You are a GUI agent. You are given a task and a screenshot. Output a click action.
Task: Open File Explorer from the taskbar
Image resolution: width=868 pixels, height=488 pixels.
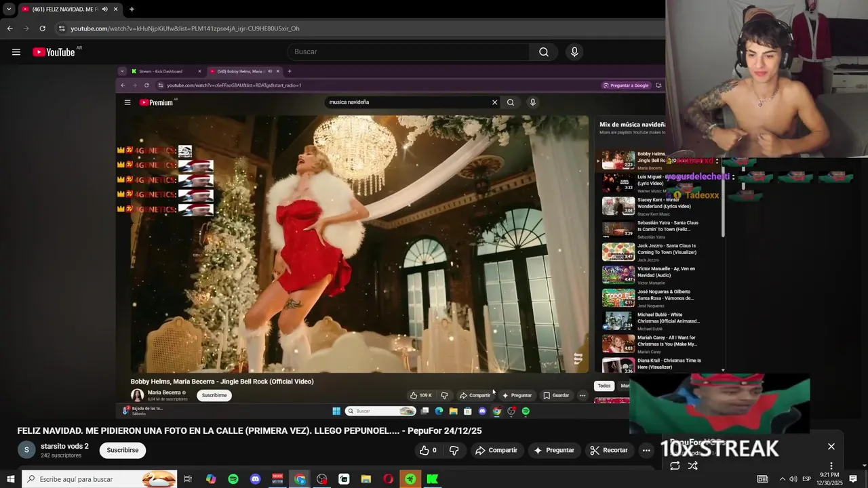(366, 479)
